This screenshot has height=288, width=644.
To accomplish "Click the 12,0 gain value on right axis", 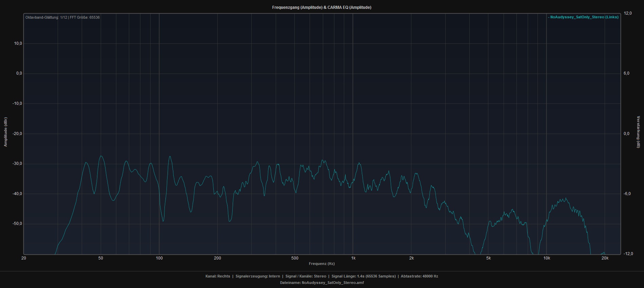I will coord(628,13).
